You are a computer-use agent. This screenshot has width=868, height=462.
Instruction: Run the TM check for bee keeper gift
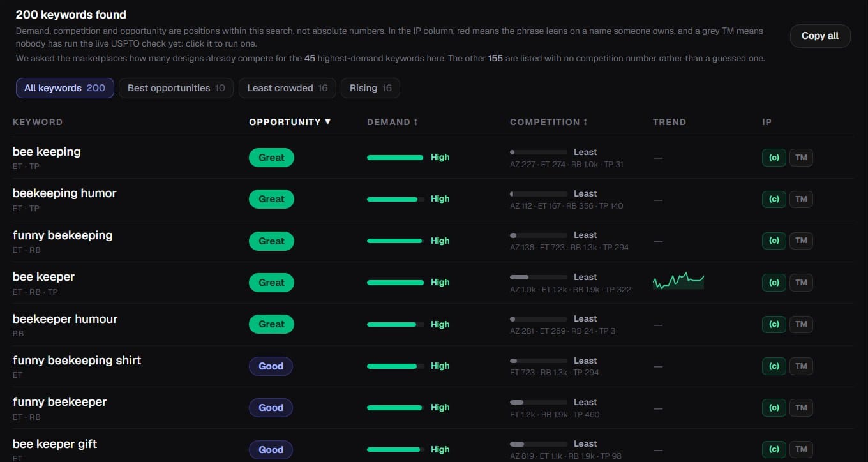801,449
